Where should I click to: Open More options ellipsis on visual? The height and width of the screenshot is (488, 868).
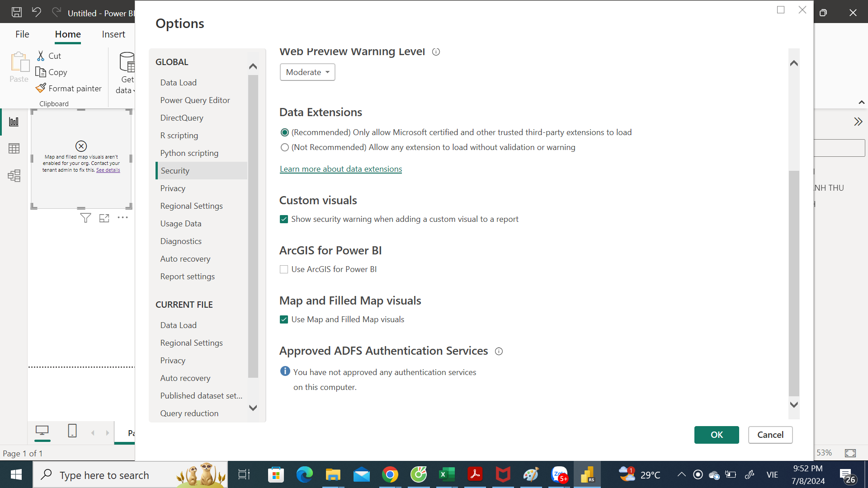[123, 218]
